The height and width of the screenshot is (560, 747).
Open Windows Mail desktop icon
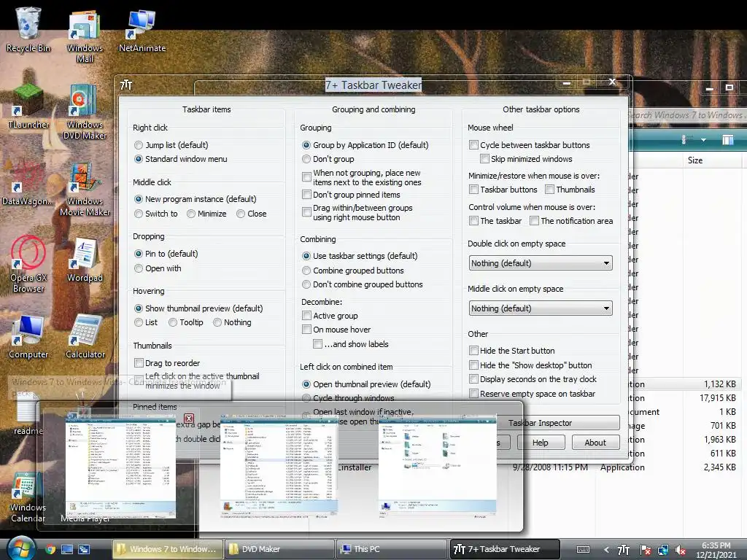click(85, 36)
